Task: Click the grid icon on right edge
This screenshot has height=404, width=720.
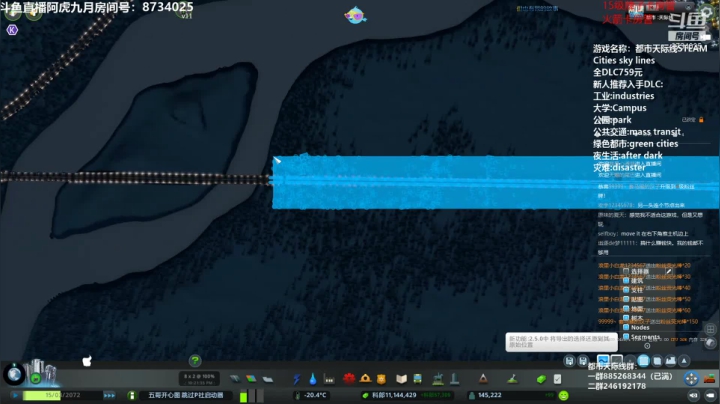Action: point(710,329)
